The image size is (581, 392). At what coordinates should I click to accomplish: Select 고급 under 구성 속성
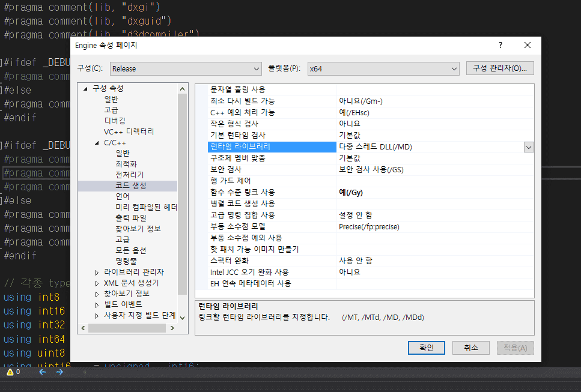tap(111, 110)
